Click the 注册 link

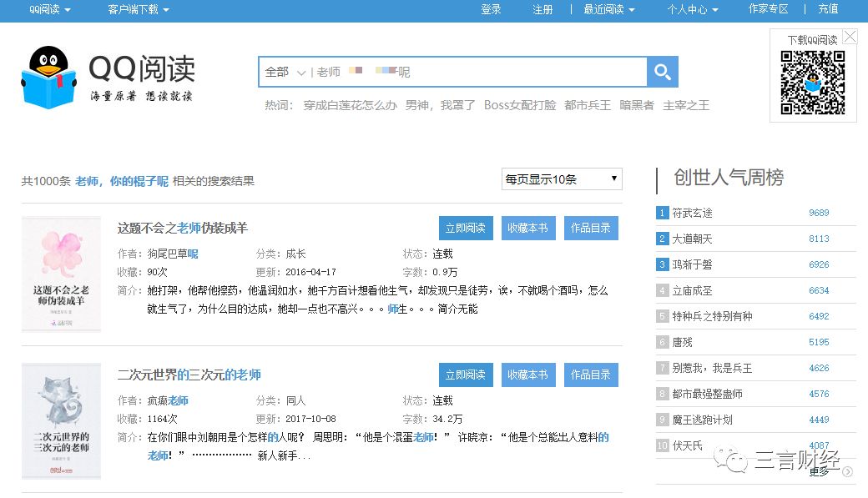[542, 9]
